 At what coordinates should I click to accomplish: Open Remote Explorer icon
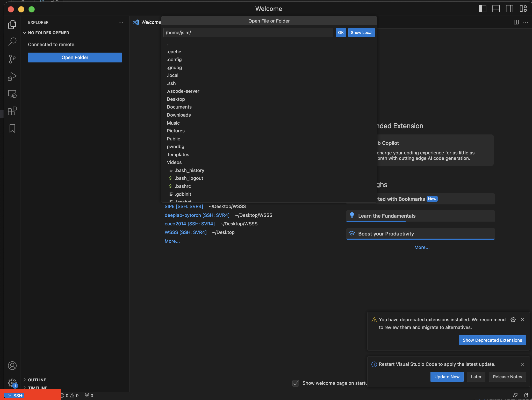(x=12, y=94)
